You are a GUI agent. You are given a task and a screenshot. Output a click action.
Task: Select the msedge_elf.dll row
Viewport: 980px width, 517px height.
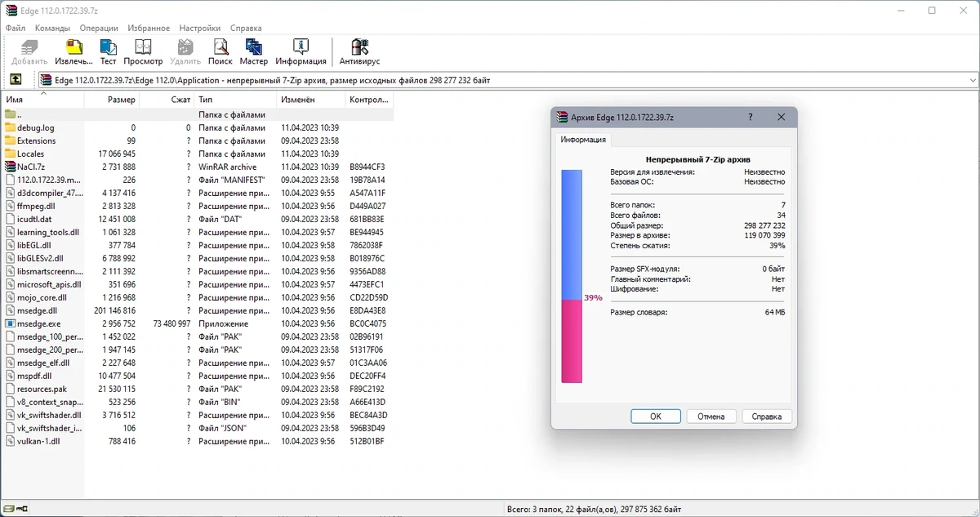[196, 363]
